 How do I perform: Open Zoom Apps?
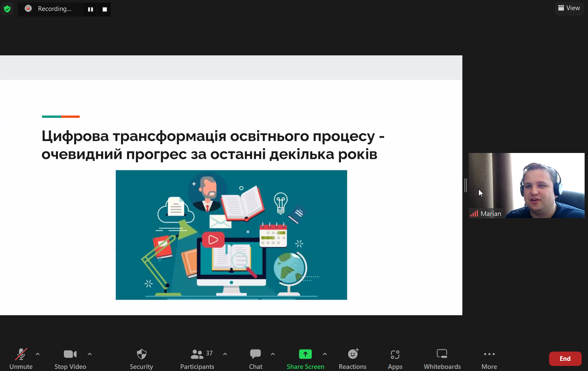point(395,358)
